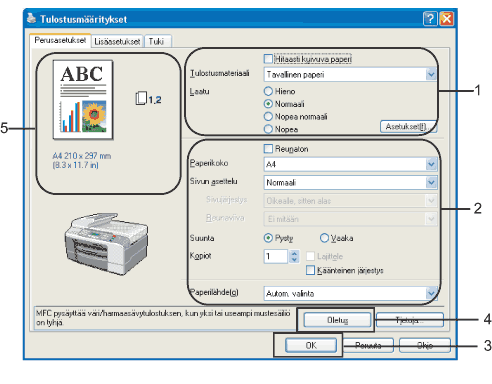Viewport: 492px width, 384px height.
Task: Click the Oletus button
Action: tap(337, 320)
